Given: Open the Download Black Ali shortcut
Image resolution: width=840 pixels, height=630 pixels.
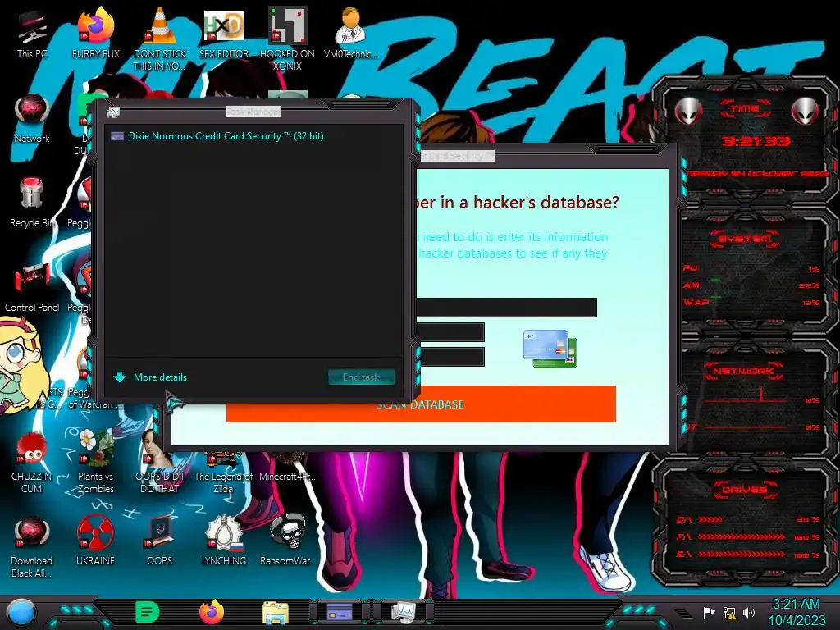Looking at the screenshot, I should tap(32, 546).
